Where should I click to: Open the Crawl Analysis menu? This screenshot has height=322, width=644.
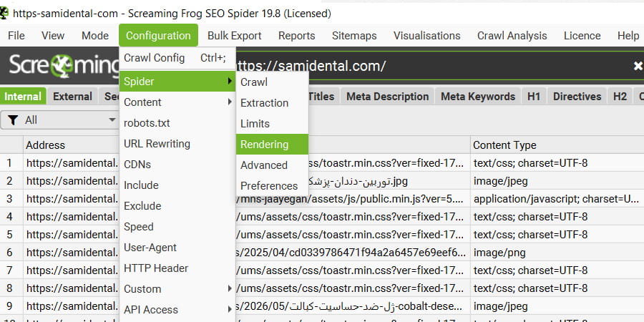512,36
